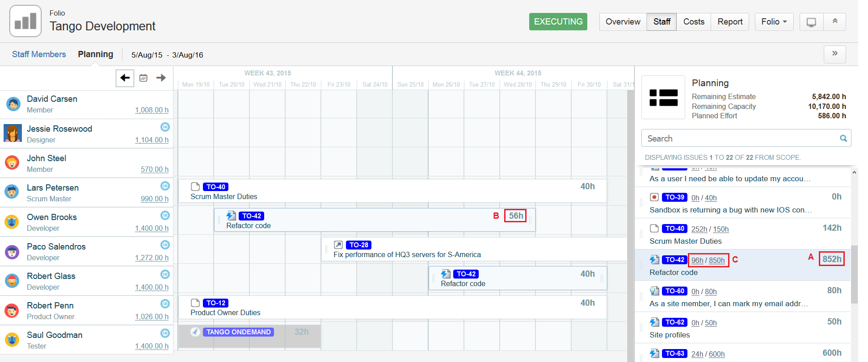Click the TANGO ONDEMAND rocket icon
This screenshot has width=868, height=362.
click(195, 332)
